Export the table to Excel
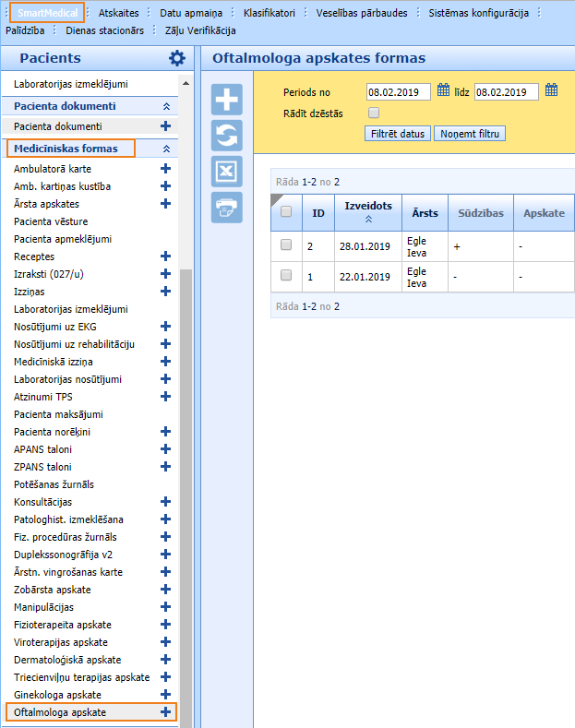The height and width of the screenshot is (728, 575). (227, 171)
